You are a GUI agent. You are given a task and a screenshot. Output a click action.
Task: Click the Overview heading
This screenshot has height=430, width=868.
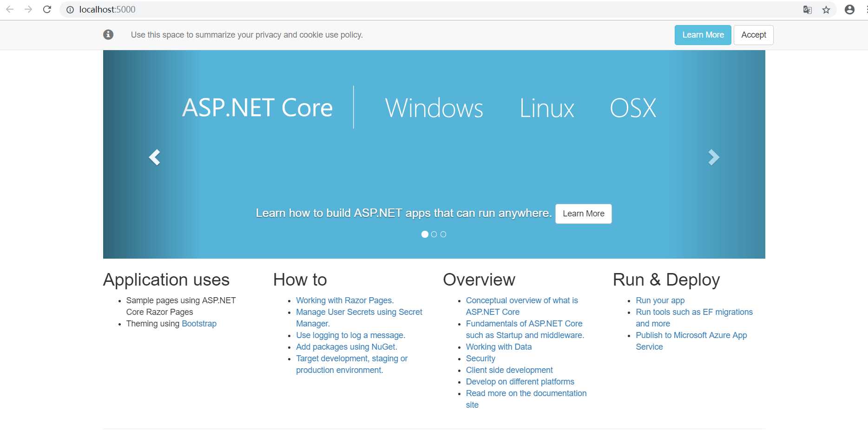coord(479,280)
